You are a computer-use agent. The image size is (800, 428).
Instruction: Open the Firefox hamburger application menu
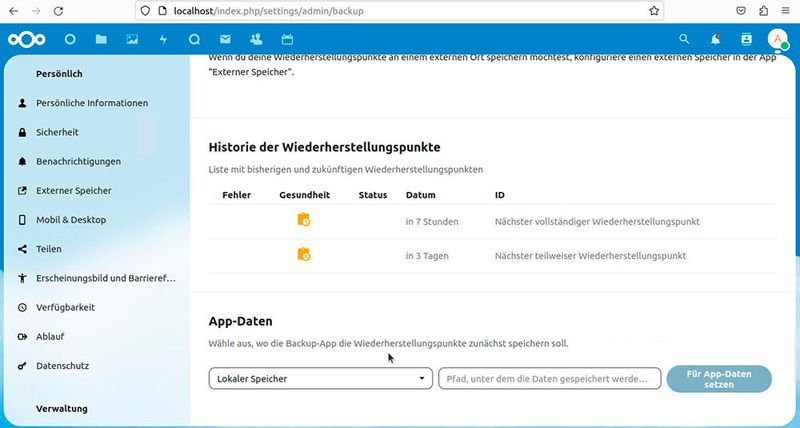coord(786,11)
